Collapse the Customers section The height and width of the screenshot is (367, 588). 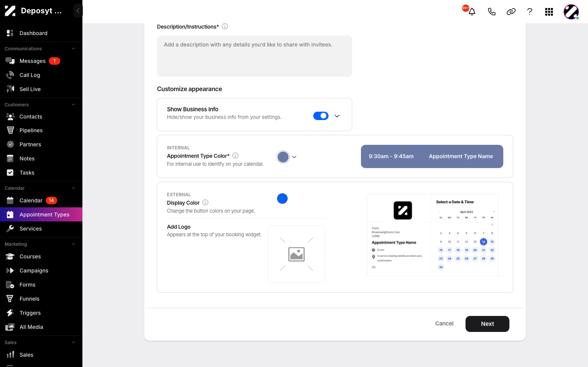pyautogui.click(x=74, y=105)
